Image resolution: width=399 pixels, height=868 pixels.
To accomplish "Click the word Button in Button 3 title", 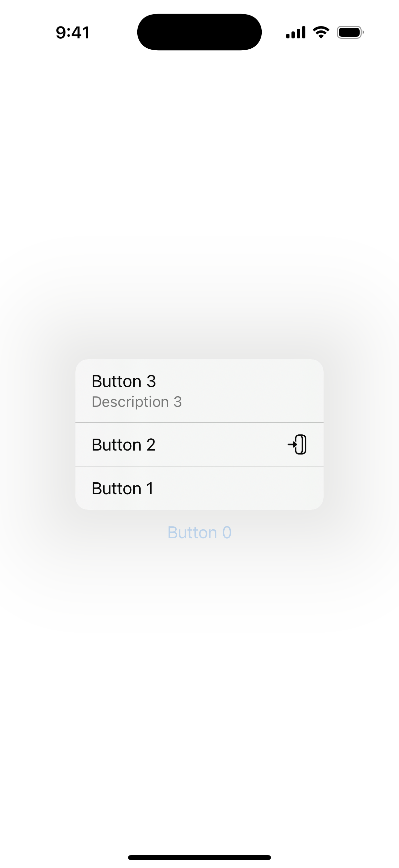I will tap(116, 381).
